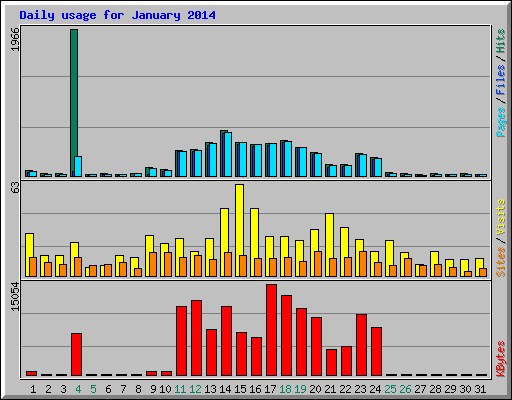Screen dimensions: 512x400
Task: Select the 1966 hits axis value
Action: click(x=15, y=39)
